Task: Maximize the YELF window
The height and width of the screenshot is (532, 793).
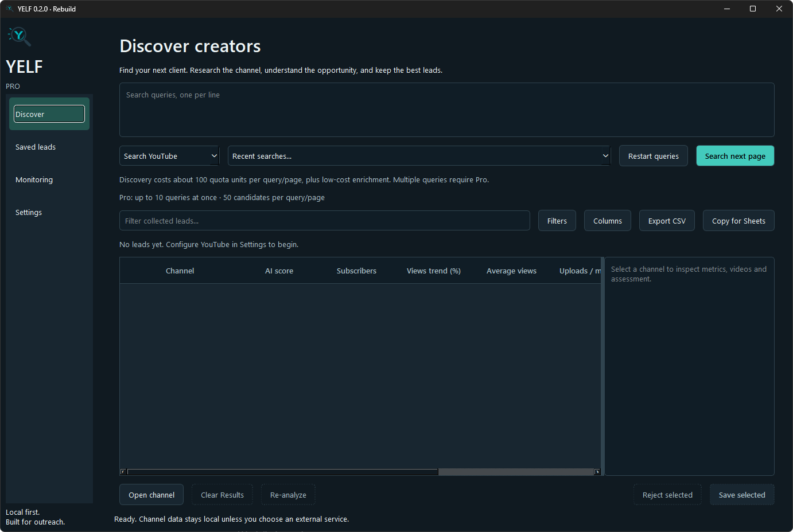Action: click(x=753, y=9)
